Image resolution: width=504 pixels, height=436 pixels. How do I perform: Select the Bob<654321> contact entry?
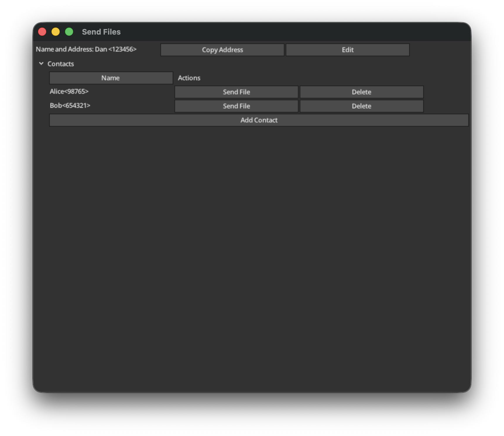click(70, 105)
